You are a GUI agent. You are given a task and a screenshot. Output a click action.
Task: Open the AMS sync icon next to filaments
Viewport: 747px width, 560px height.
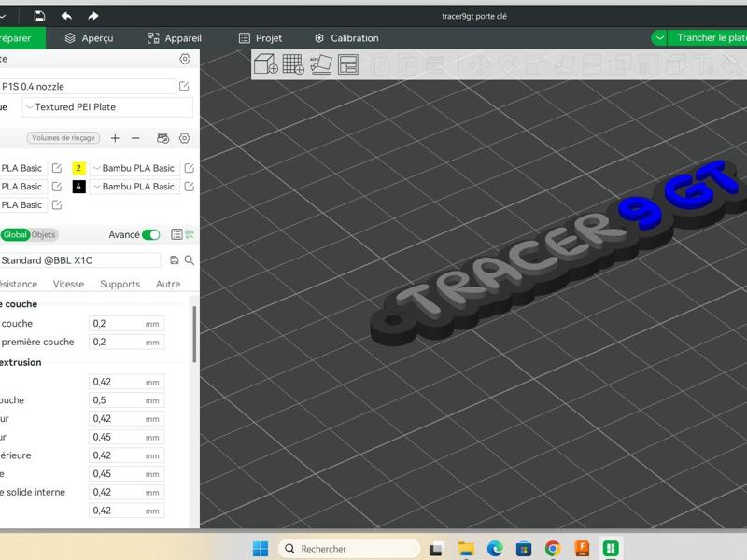pos(162,137)
